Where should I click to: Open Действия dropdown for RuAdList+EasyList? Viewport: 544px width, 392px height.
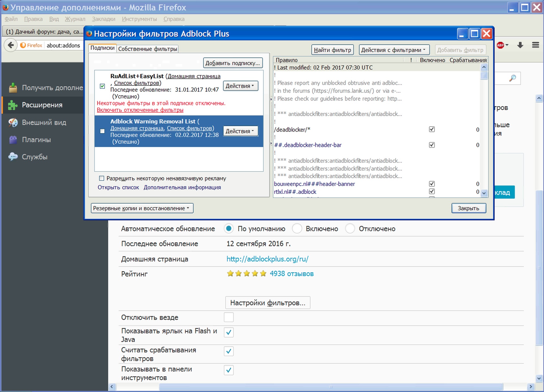click(x=241, y=86)
